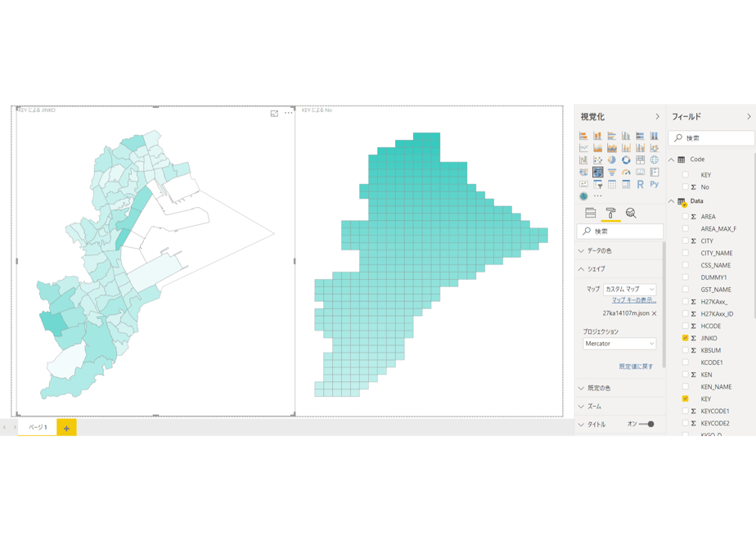Check the KEN_NAME field checkbox
This screenshot has height=540, width=756.
pos(685,387)
